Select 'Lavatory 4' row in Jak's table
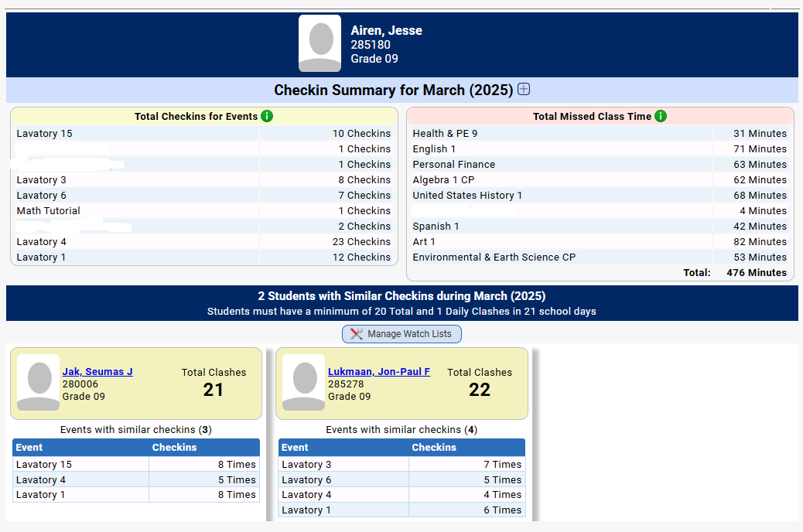 pos(136,479)
